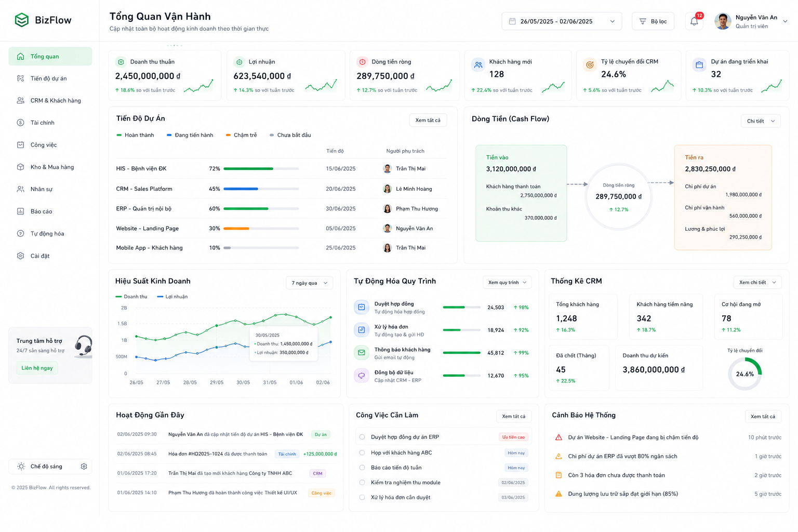Expand the user menu chevron beside Quản trị viên
This screenshot has width=798, height=532.
tap(785, 21)
